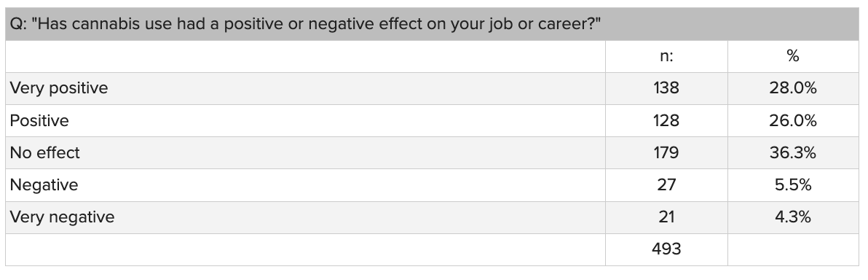
Task: Click the percentage cell 36.3%
Action: (793, 152)
